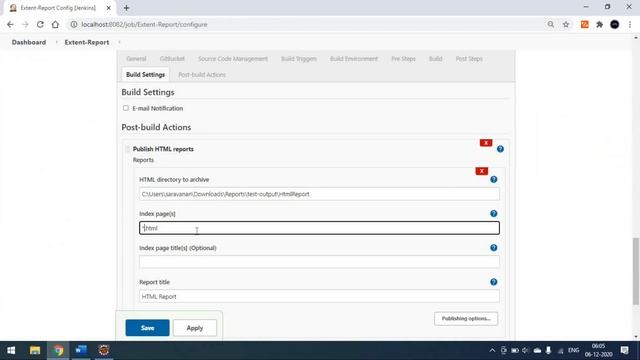This screenshot has height=360, width=640.
Task: Open Windows Start menu
Action: tap(11, 350)
